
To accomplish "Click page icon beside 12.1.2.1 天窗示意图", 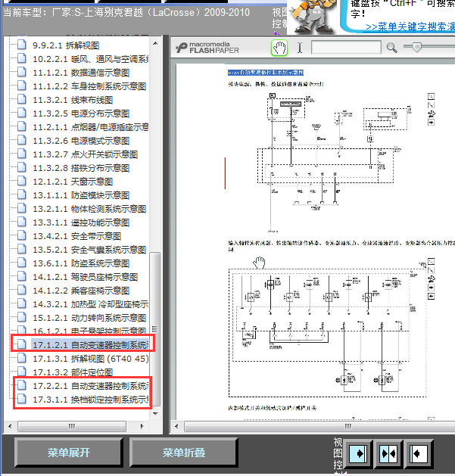I will 21,181.
